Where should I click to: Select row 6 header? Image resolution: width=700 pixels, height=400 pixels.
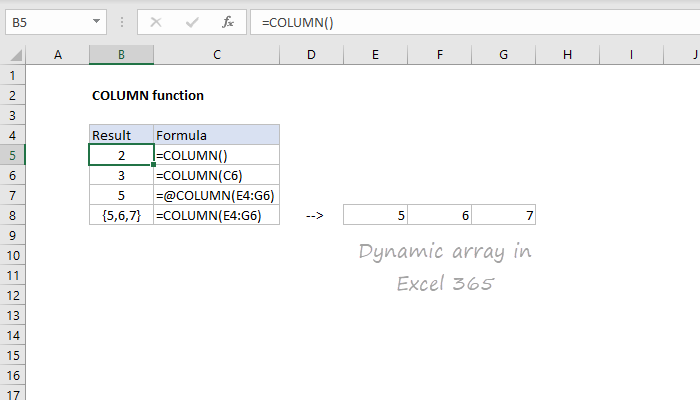click(x=12, y=175)
